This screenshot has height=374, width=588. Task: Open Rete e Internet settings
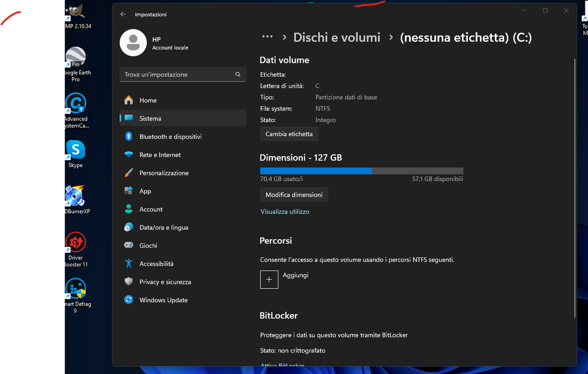(x=183, y=155)
